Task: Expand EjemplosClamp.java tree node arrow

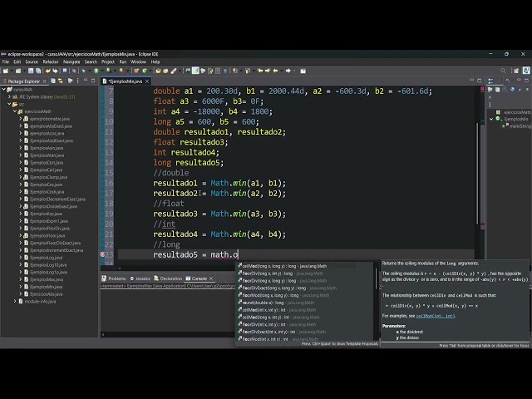Action: (20, 177)
